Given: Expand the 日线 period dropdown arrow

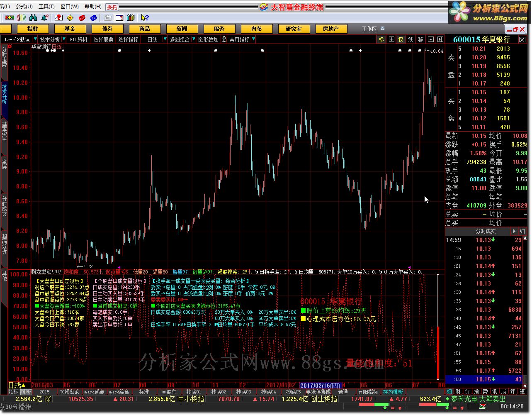Looking at the screenshot, I should [165, 39].
